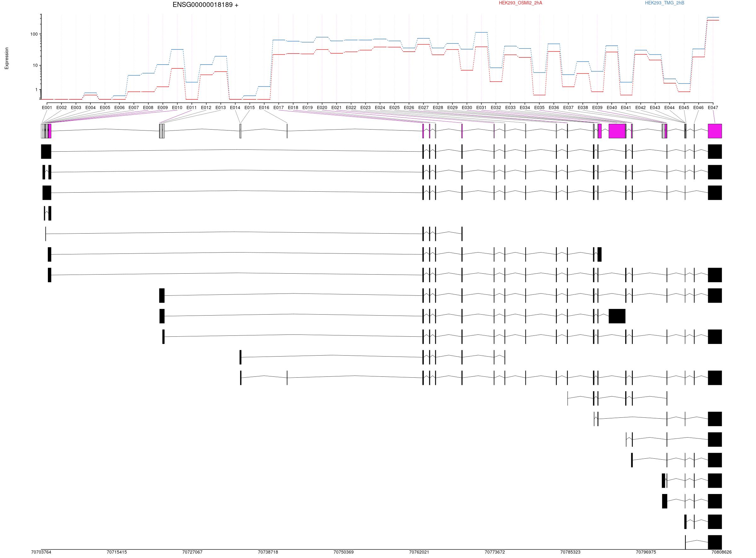Select the HEK293_OSMI2_2hA legend label
The image size is (756, 558).
(x=520, y=3)
